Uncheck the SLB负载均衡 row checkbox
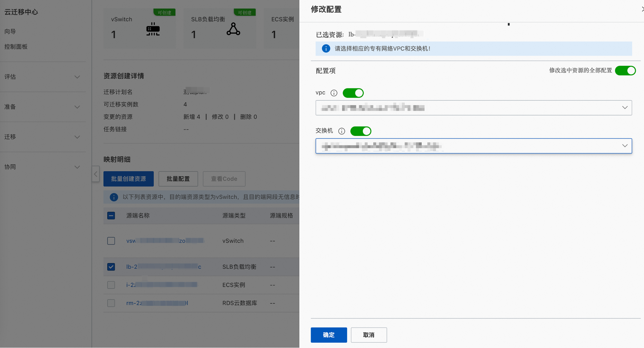This screenshot has width=644, height=348. [111, 267]
